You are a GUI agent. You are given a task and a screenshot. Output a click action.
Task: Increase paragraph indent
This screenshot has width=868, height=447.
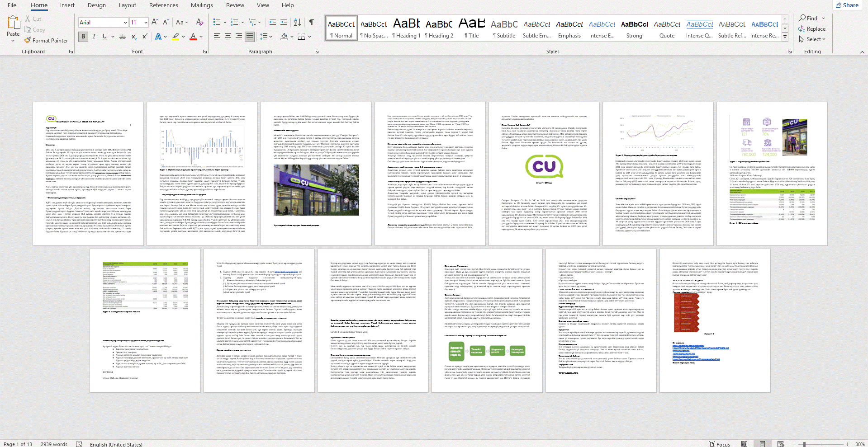pos(284,22)
